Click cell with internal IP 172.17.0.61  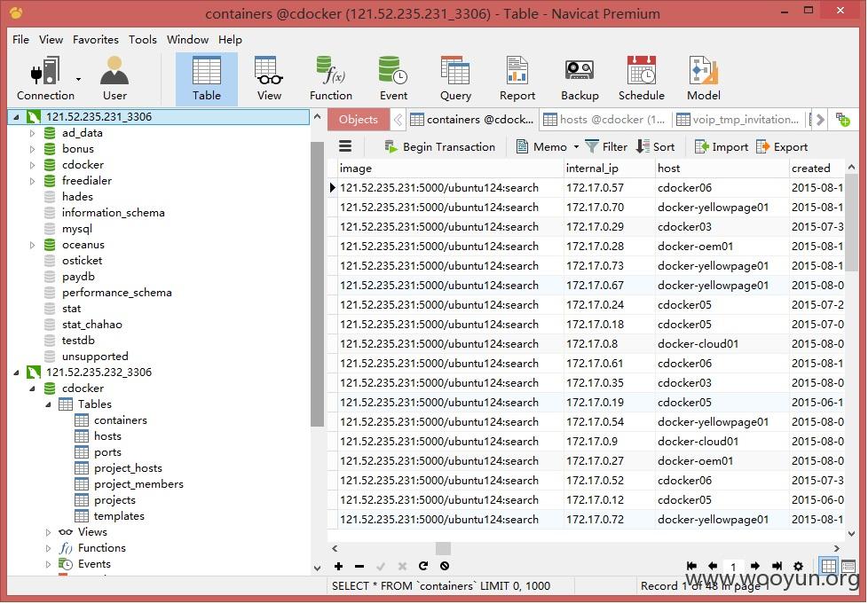(608, 364)
